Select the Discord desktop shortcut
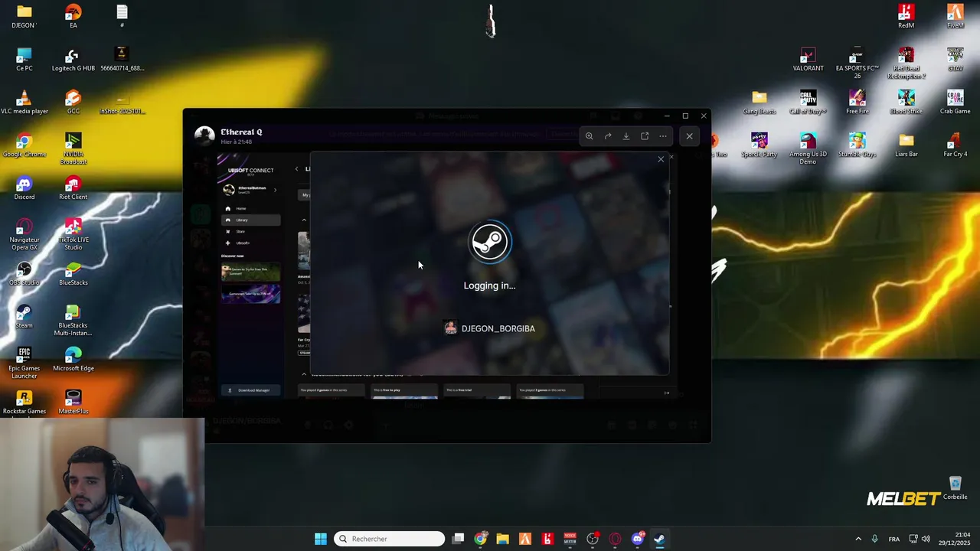This screenshot has width=980, height=551. point(24,188)
